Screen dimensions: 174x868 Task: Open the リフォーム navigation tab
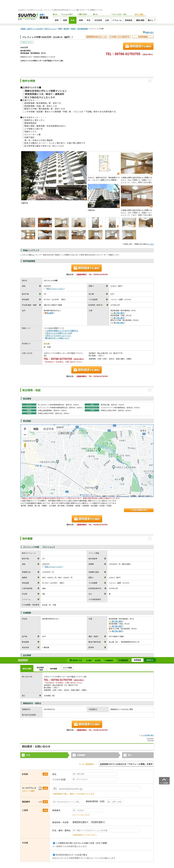coord(117,20)
